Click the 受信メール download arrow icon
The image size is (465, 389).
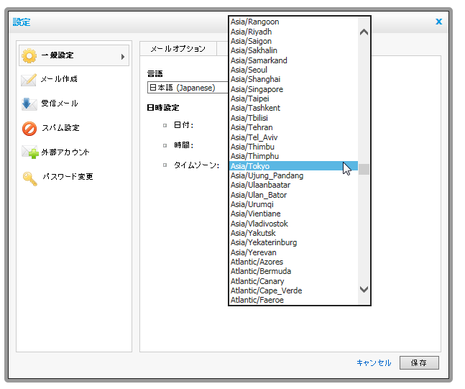click(29, 104)
